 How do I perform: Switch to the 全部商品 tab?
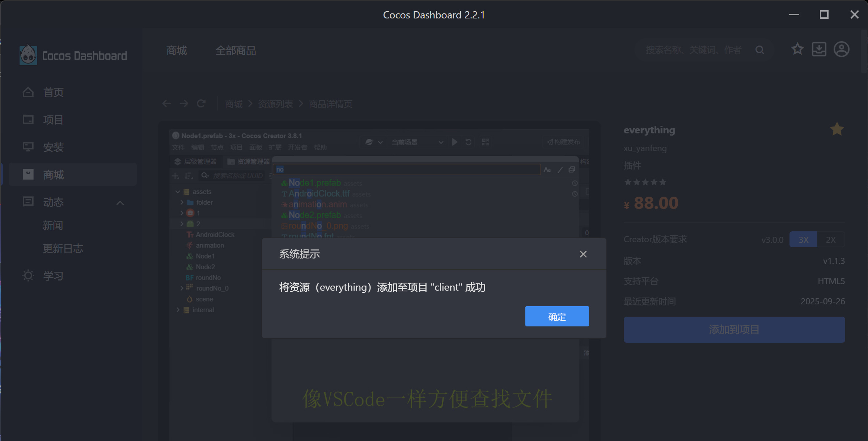coord(236,51)
